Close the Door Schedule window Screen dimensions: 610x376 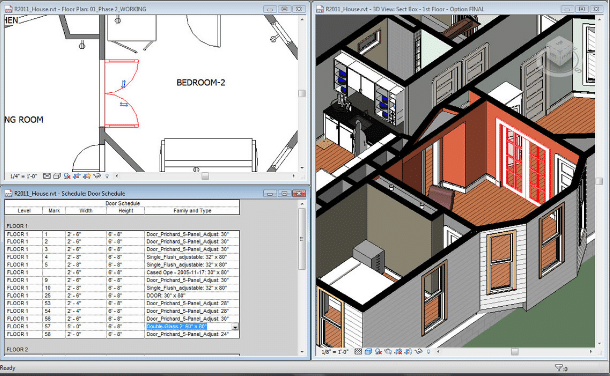coord(298,193)
